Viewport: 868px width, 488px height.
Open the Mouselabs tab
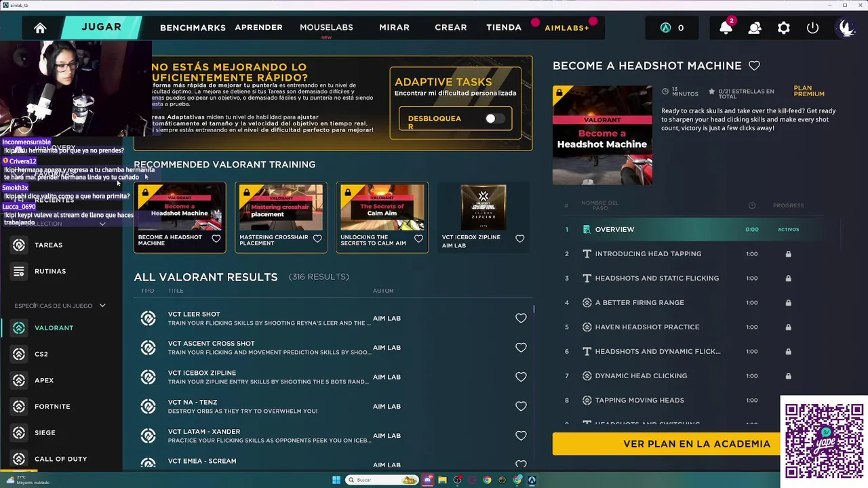point(326,27)
